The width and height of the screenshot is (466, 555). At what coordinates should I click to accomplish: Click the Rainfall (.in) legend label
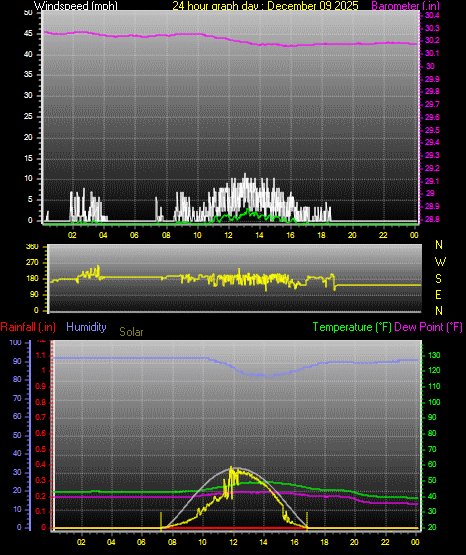pos(28,327)
